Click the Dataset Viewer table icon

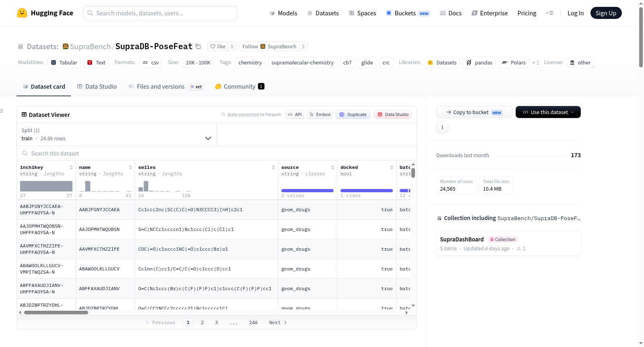coord(24,115)
